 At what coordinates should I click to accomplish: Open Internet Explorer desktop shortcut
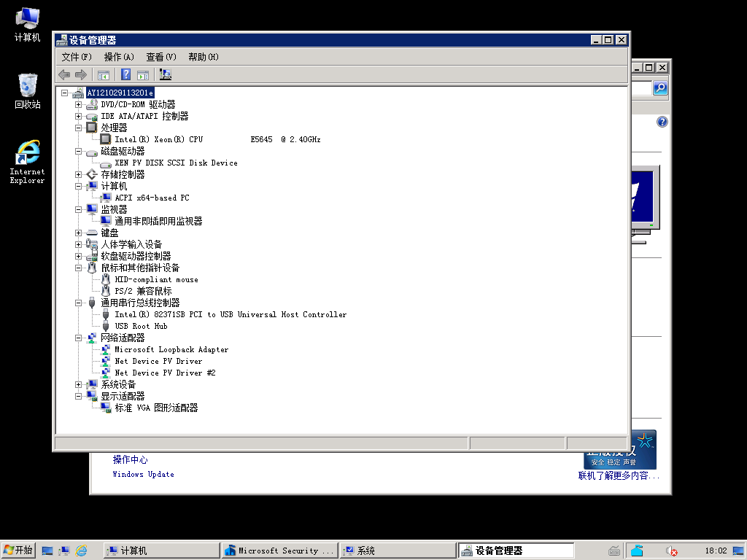click(27, 162)
